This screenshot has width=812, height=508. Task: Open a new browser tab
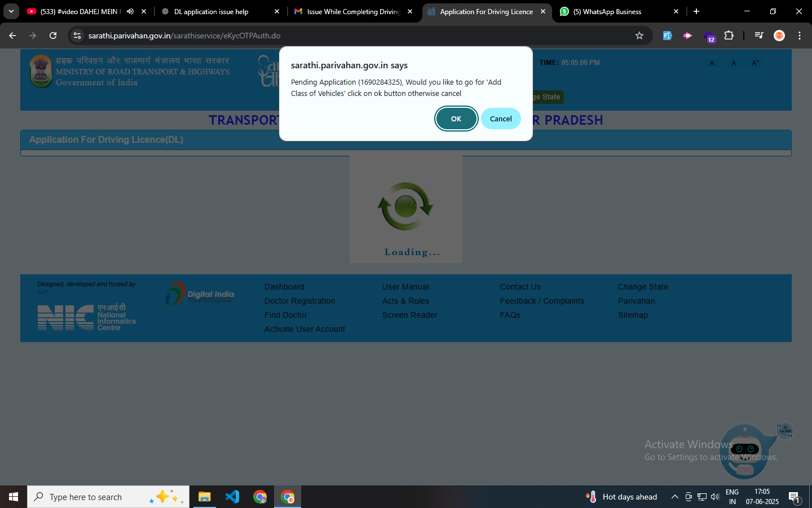tap(696, 11)
